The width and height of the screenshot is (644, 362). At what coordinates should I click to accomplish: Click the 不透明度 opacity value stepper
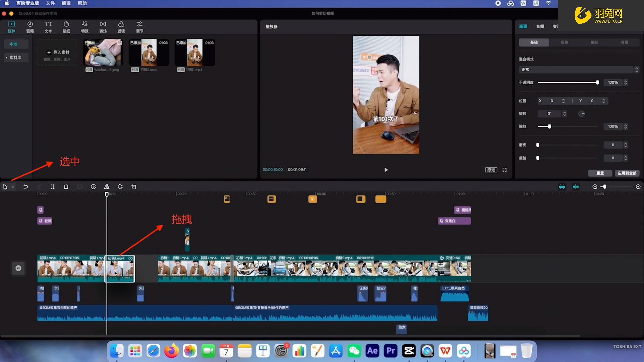(x=626, y=82)
